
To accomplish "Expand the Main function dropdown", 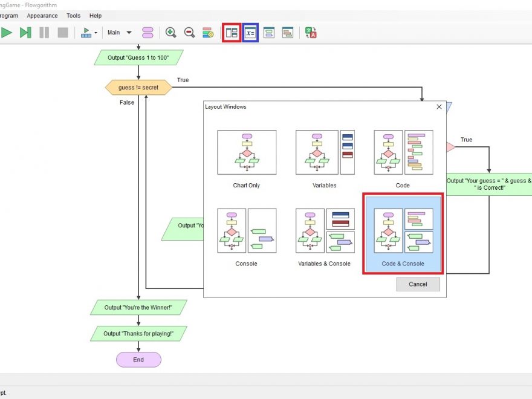I will click(120, 33).
